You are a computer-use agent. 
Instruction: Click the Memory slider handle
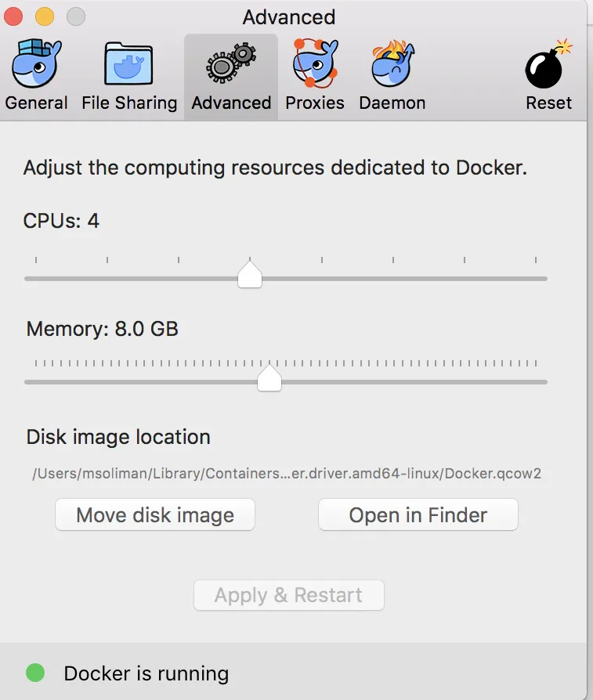pyautogui.click(x=269, y=378)
